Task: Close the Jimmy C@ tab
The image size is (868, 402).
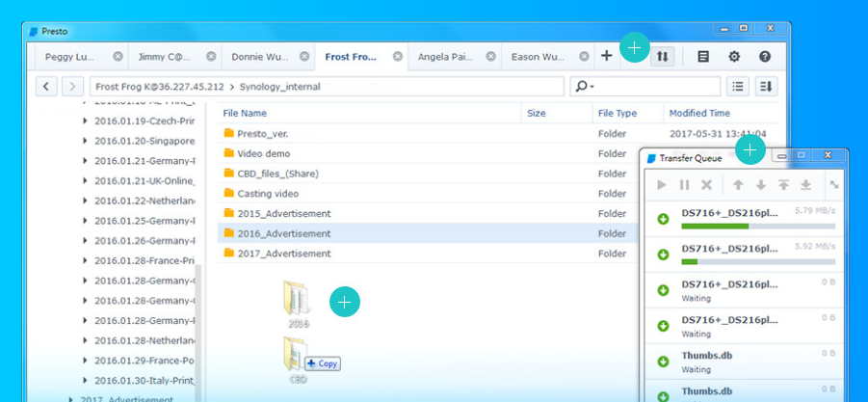Action: pos(211,57)
